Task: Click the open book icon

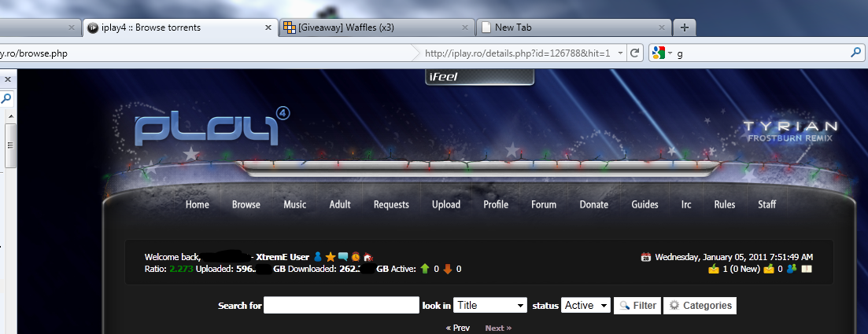Action: 807,270
